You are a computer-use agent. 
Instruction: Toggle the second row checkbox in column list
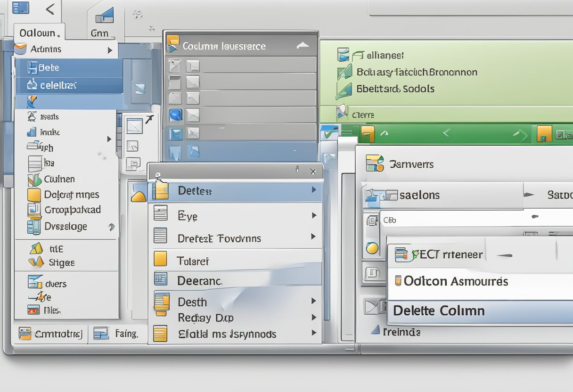175,82
